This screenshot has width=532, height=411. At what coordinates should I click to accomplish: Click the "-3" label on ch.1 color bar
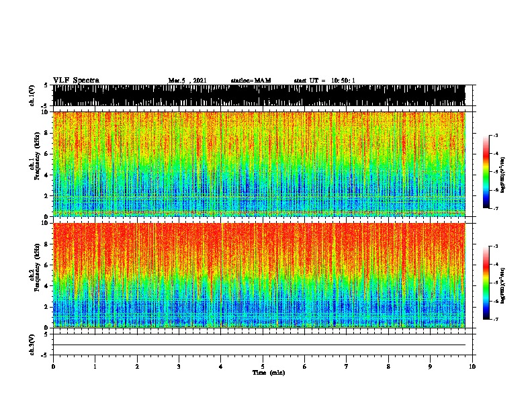[x=496, y=135]
